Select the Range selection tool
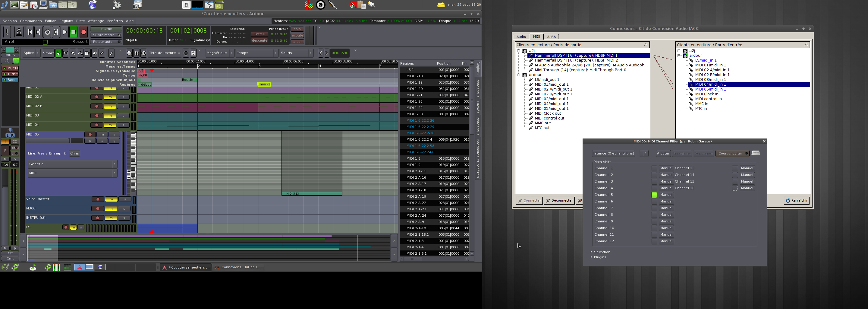The width and height of the screenshot is (868, 309). [66, 53]
